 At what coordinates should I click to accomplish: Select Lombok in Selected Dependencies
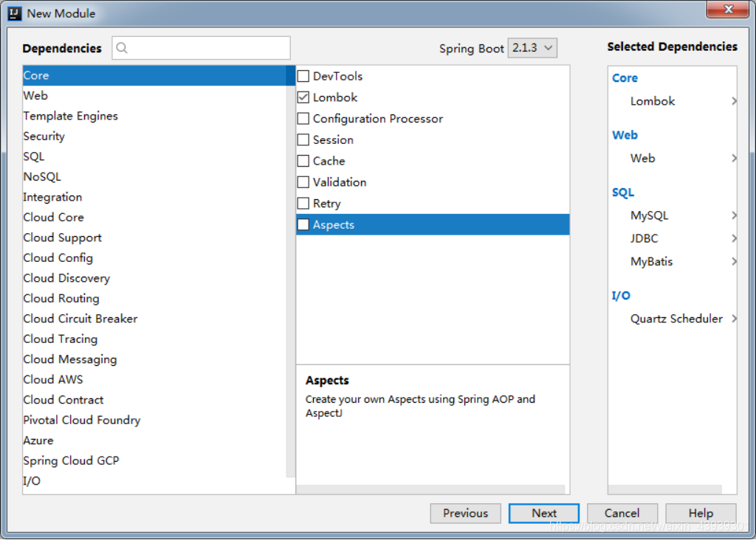pyautogui.click(x=653, y=101)
